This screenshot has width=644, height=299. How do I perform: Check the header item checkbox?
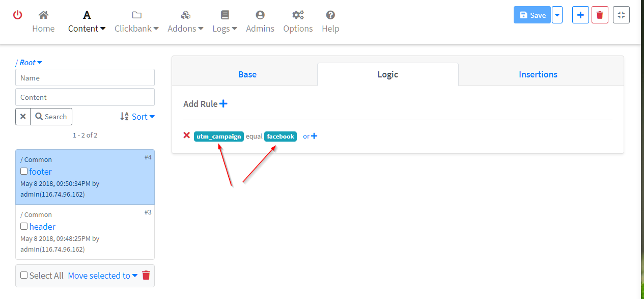pos(24,226)
